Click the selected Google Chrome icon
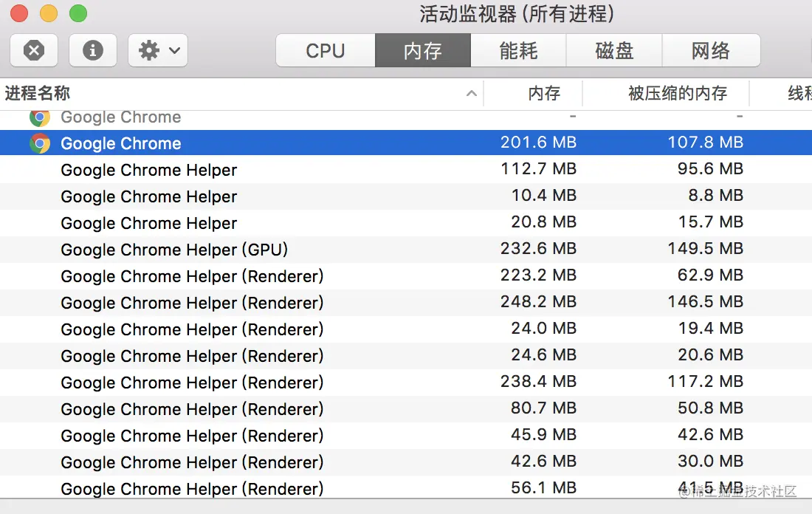This screenshot has height=514, width=812. pyautogui.click(x=40, y=143)
